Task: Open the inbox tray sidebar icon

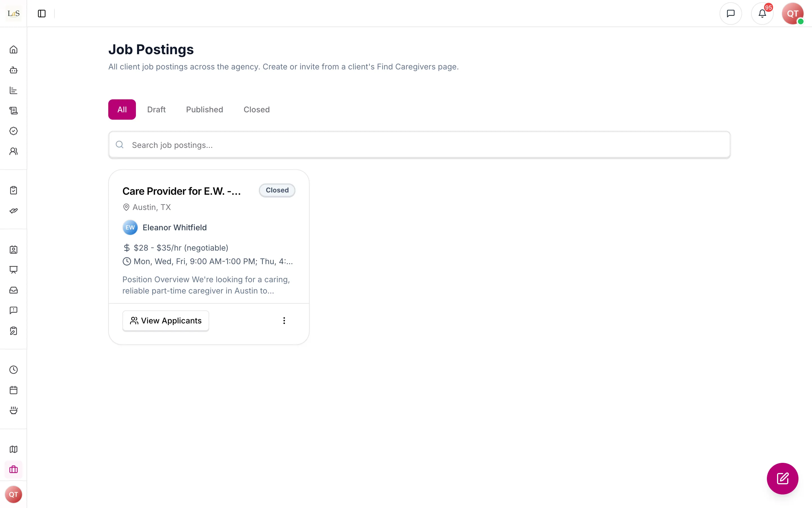Action: click(x=14, y=290)
